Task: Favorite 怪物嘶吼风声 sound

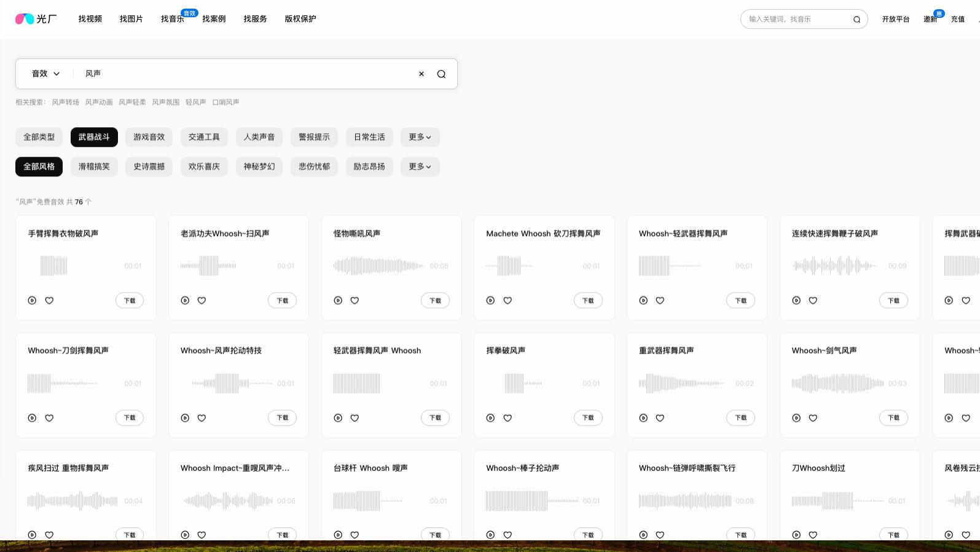Action: pyautogui.click(x=355, y=301)
